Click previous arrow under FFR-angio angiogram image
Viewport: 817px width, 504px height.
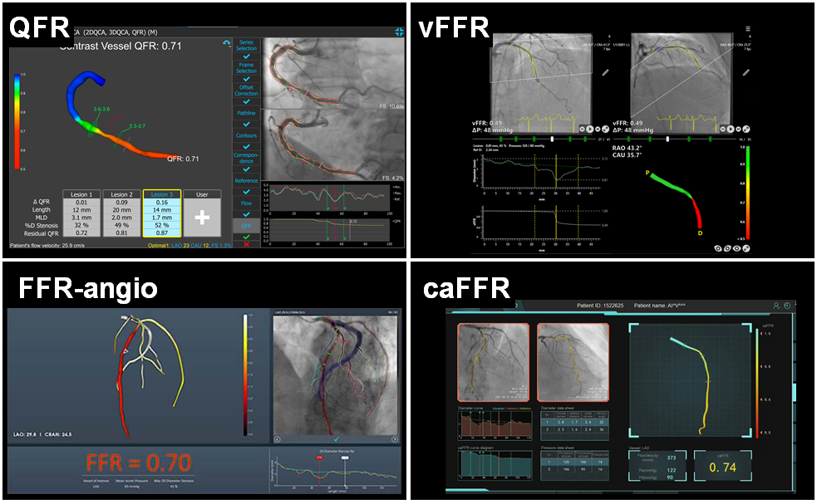278,439
